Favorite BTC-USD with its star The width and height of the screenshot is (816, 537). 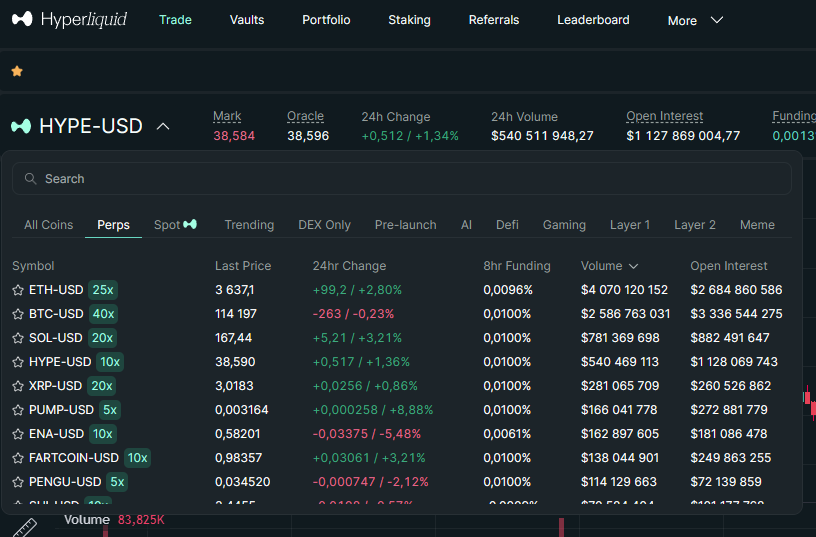coord(18,314)
